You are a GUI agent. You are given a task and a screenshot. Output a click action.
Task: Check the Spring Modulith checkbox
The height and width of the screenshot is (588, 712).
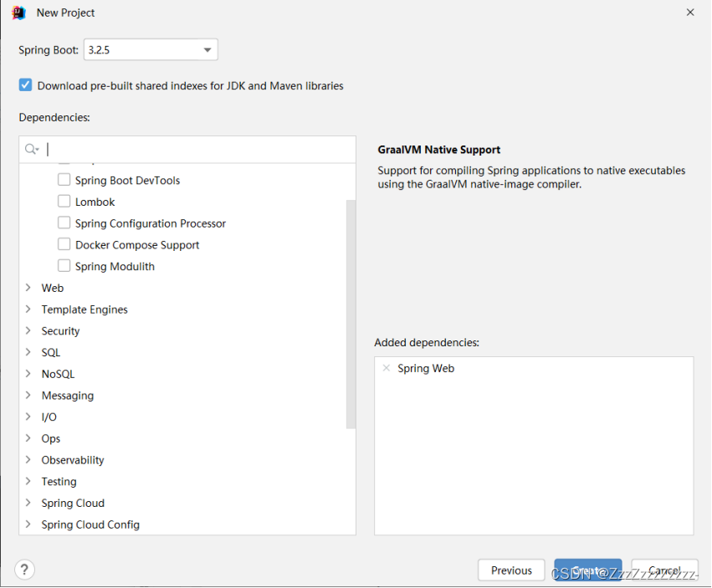point(64,266)
